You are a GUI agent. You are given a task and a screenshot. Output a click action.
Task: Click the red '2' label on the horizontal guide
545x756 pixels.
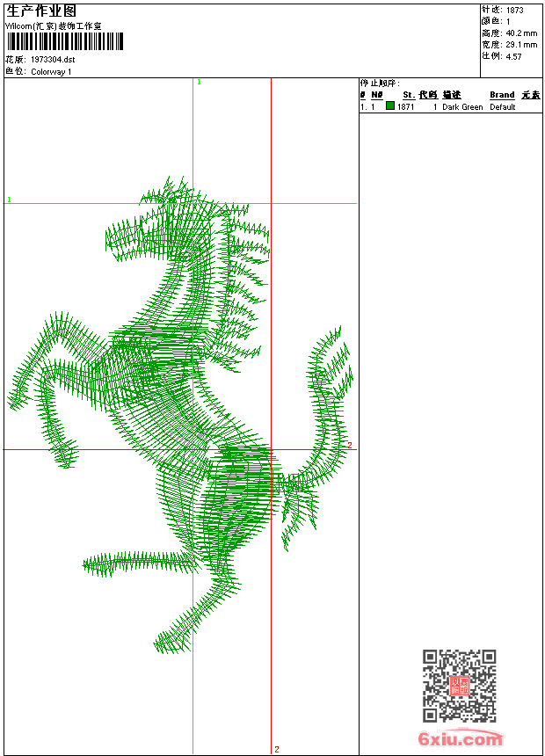(350, 445)
